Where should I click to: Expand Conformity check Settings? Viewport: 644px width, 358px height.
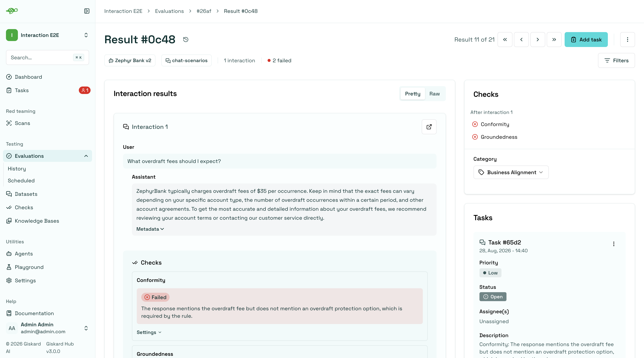pos(149,332)
